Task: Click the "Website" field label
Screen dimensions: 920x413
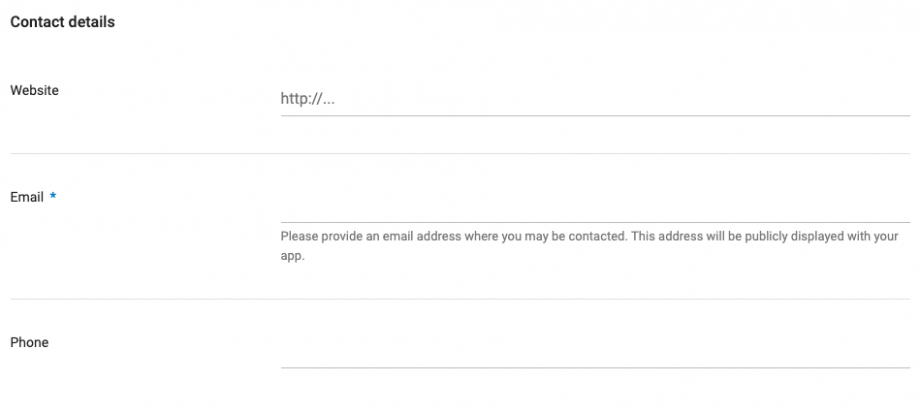Action: point(34,90)
